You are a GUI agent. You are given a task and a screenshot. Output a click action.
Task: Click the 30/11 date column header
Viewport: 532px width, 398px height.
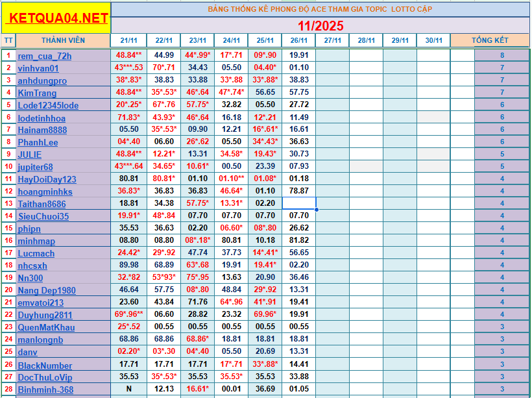click(x=433, y=40)
